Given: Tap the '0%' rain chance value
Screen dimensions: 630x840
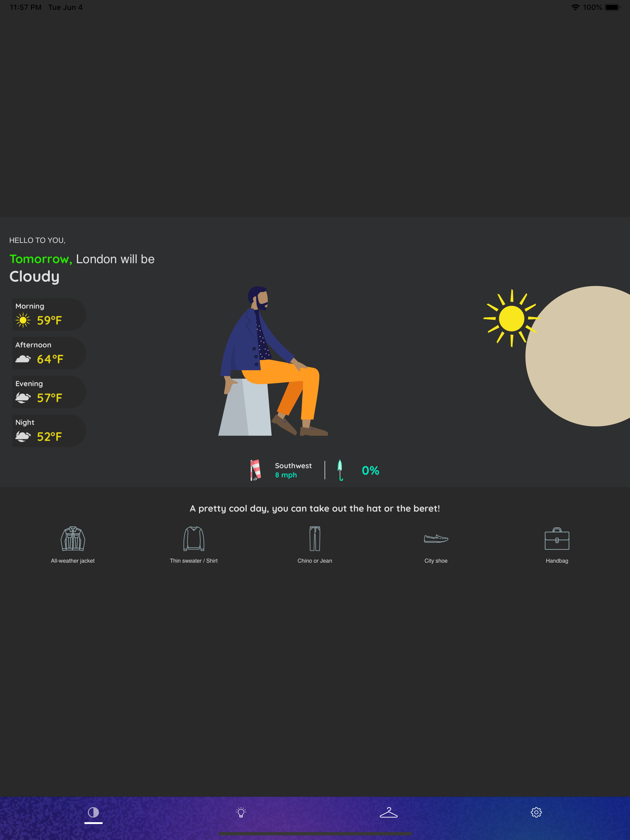Looking at the screenshot, I should [370, 470].
